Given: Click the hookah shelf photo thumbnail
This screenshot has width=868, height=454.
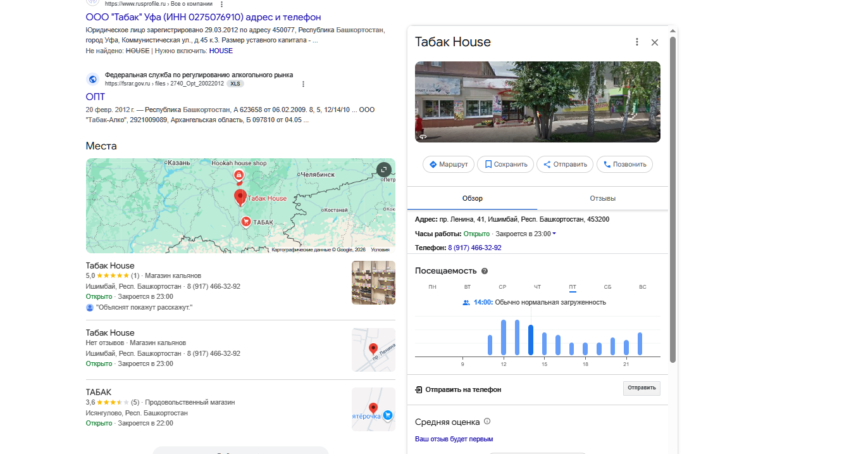Looking at the screenshot, I should pyautogui.click(x=373, y=282).
